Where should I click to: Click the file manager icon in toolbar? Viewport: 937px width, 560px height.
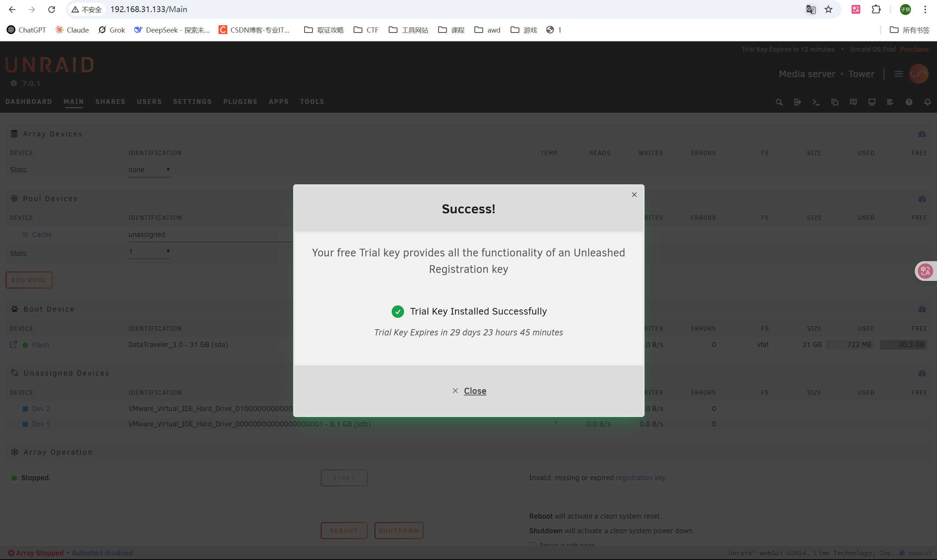835,102
